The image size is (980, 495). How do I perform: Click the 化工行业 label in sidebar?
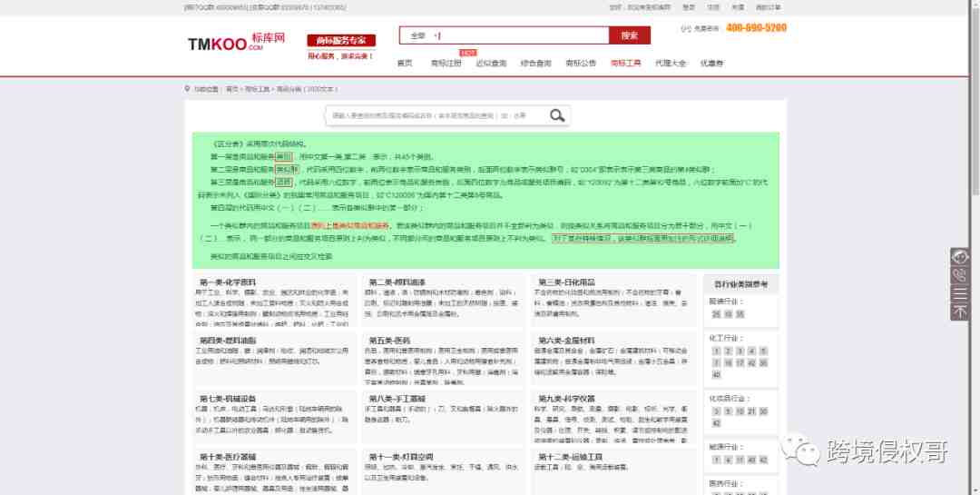[x=726, y=339]
